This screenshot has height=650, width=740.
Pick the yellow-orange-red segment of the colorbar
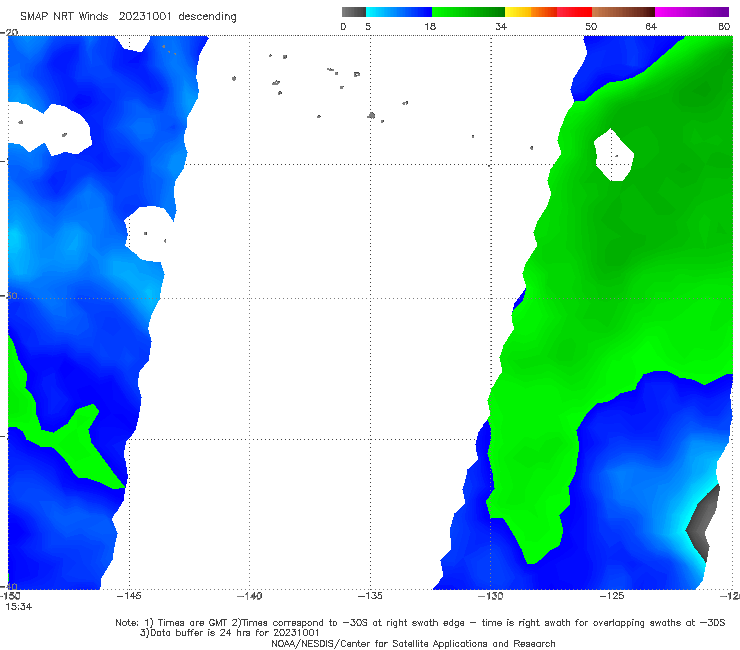tap(548, 12)
